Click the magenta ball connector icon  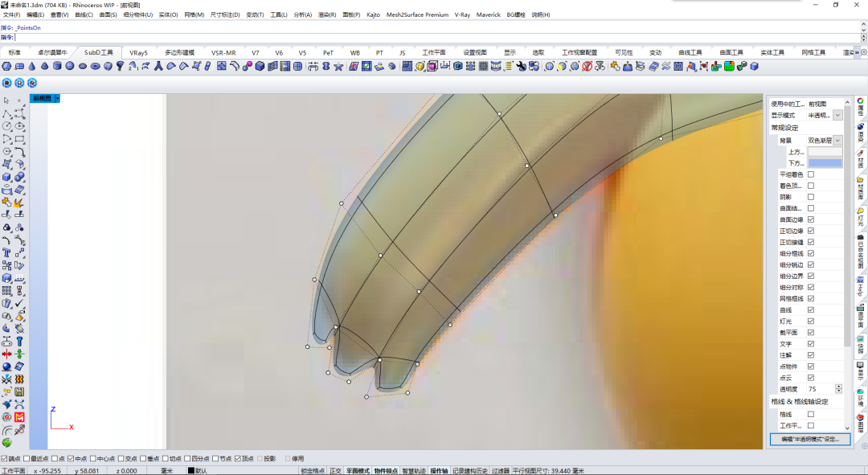pos(247,67)
